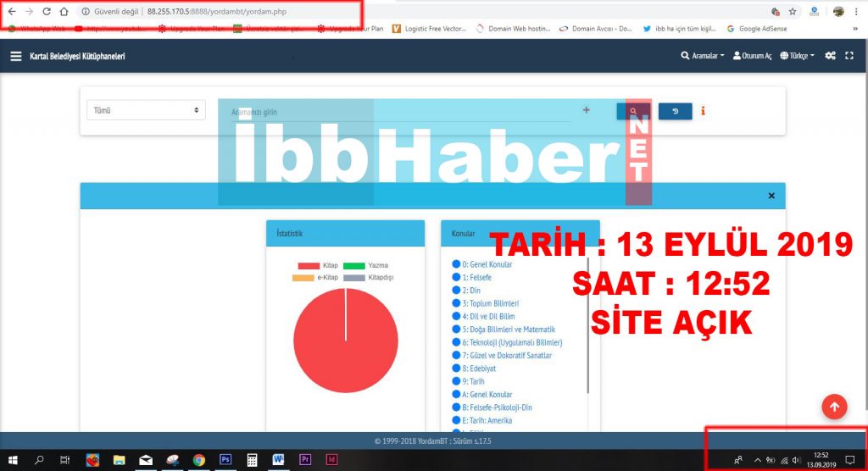The width and height of the screenshot is (868, 471).
Task: Show more bookmarks with double chevron
Action: pos(854,29)
